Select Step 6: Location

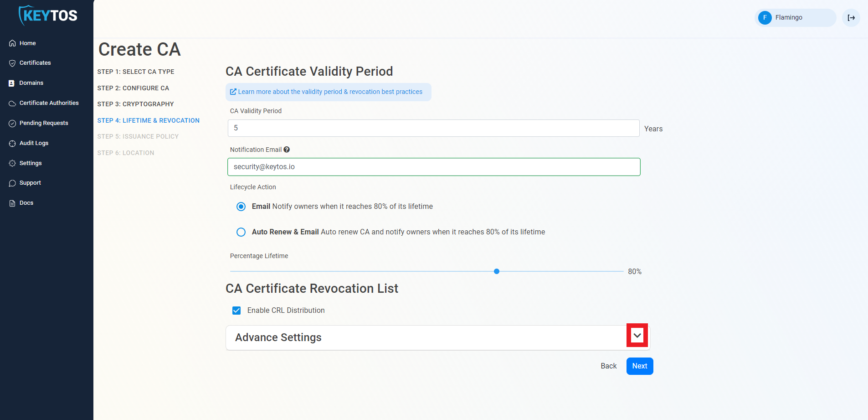click(x=125, y=153)
